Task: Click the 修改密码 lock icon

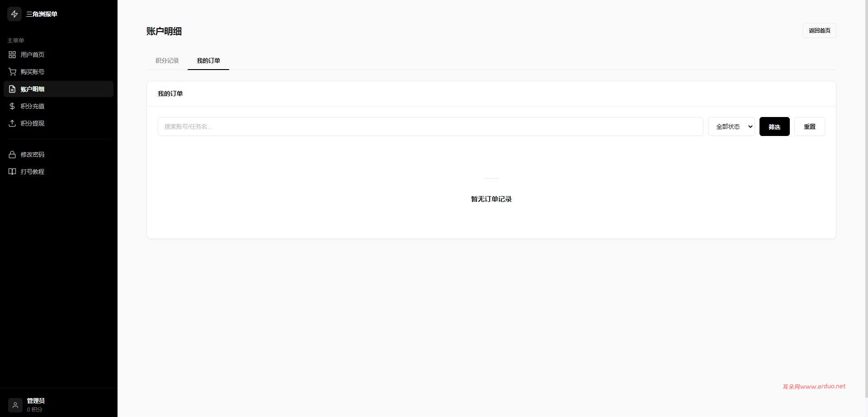Action: [12, 155]
